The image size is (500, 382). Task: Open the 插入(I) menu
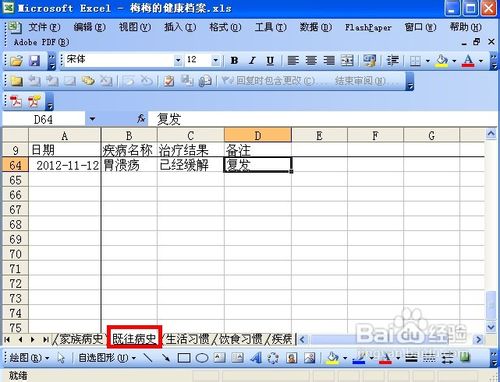[180, 27]
